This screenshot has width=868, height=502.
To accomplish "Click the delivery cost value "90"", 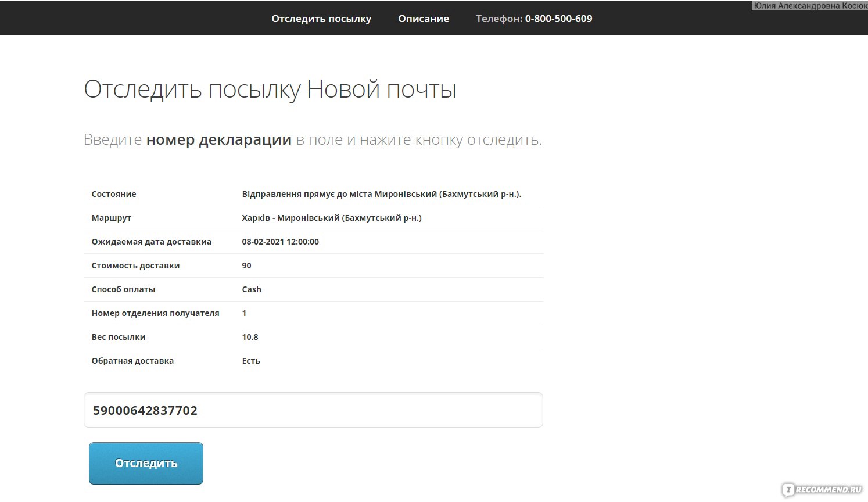I will coord(247,266).
